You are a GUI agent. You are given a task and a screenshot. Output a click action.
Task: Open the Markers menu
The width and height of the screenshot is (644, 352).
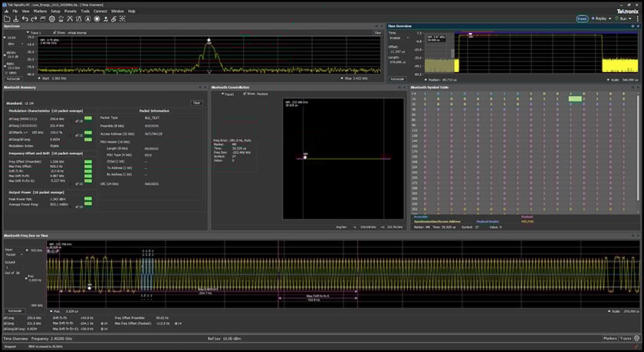coord(40,12)
